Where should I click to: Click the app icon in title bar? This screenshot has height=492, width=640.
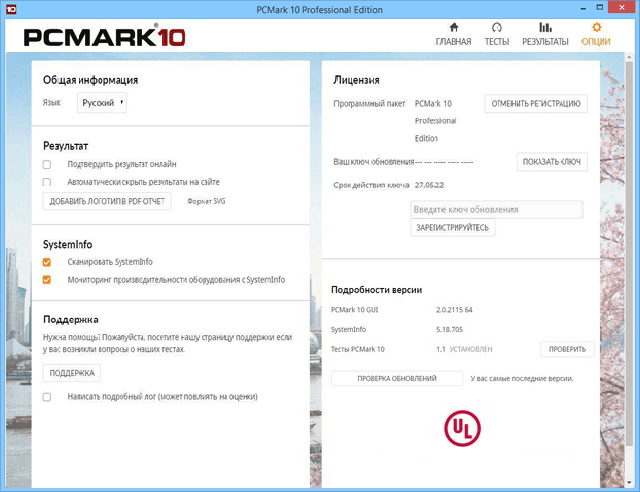point(9,9)
